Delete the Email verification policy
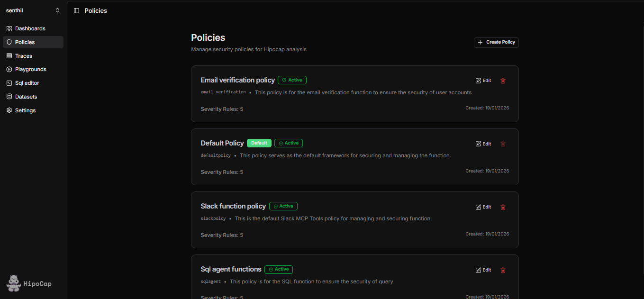The image size is (644, 299). pyautogui.click(x=503, y=81)
